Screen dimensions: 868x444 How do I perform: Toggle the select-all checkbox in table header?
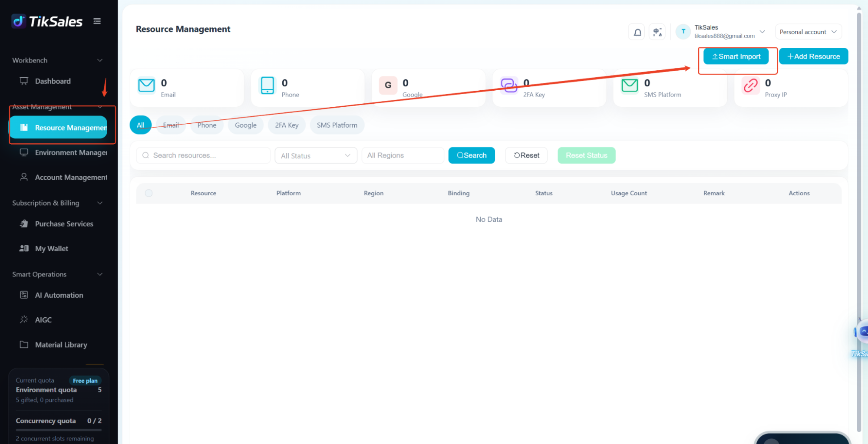pyautogui.click(x=149, y=193)
